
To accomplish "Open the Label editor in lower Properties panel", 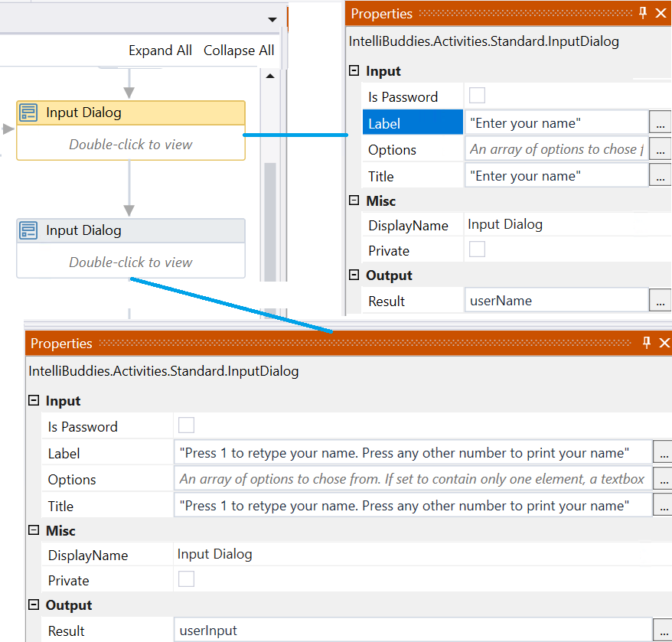I will 664,452.
